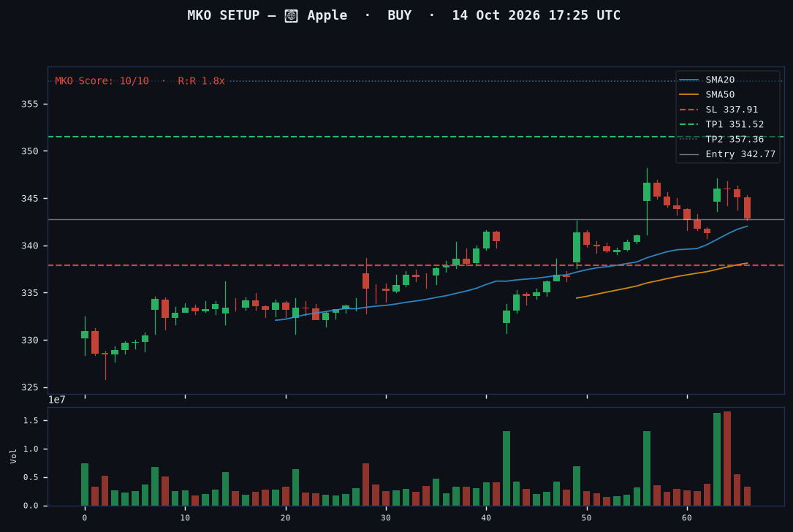Click the "TP2 357.36" legend entry
The height and width of the screenshot is (532, 793).
pyautogui.click(x=721, y=139)
